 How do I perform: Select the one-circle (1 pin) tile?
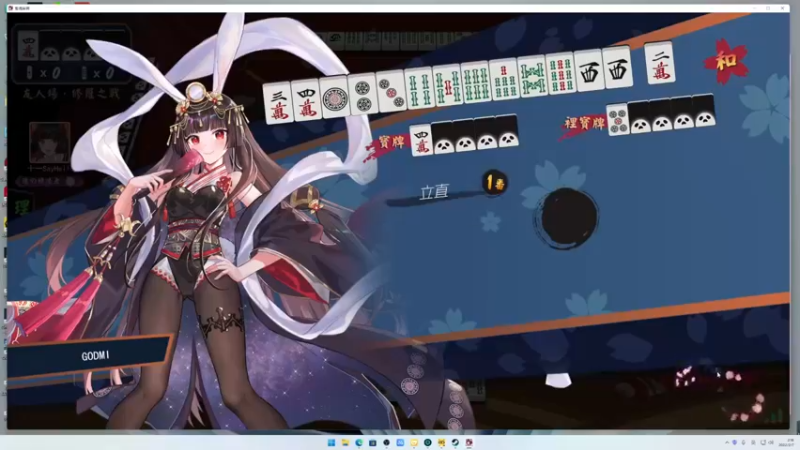click(335, 97)
